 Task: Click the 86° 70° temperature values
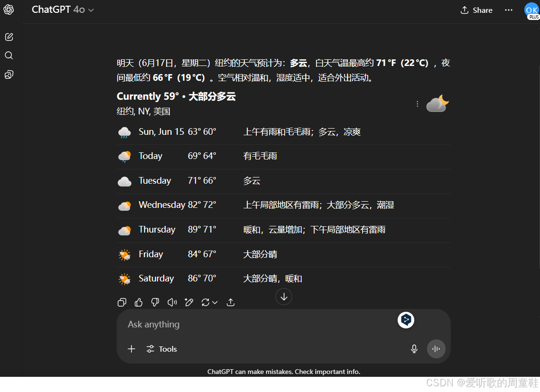coord(202,278)
